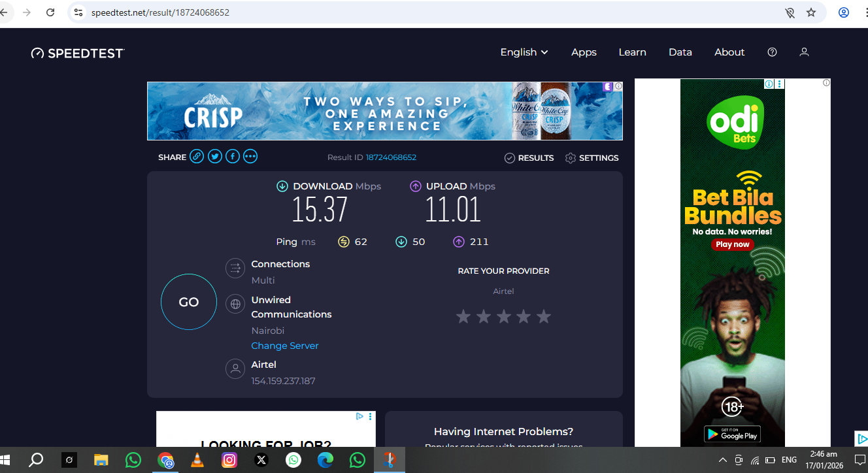Show hidden system tray icons chevron
This screenshot has height=473, width=868.
click(722, 460)
